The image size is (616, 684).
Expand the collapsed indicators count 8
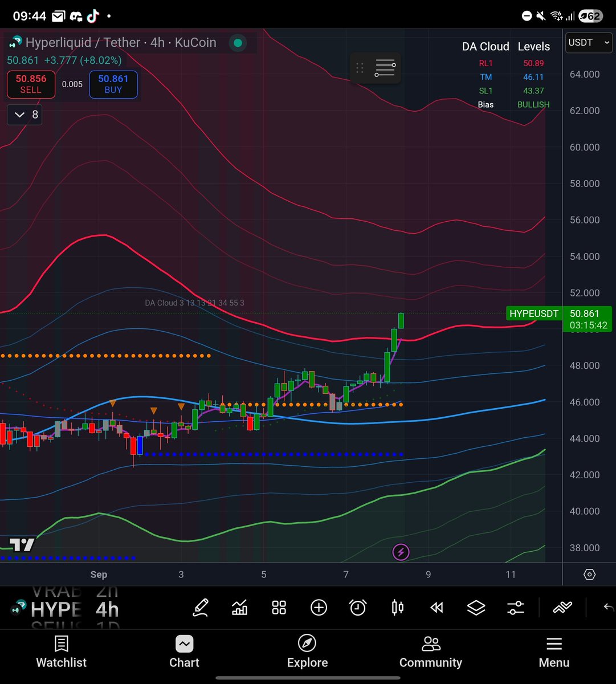tap(24, 115)
